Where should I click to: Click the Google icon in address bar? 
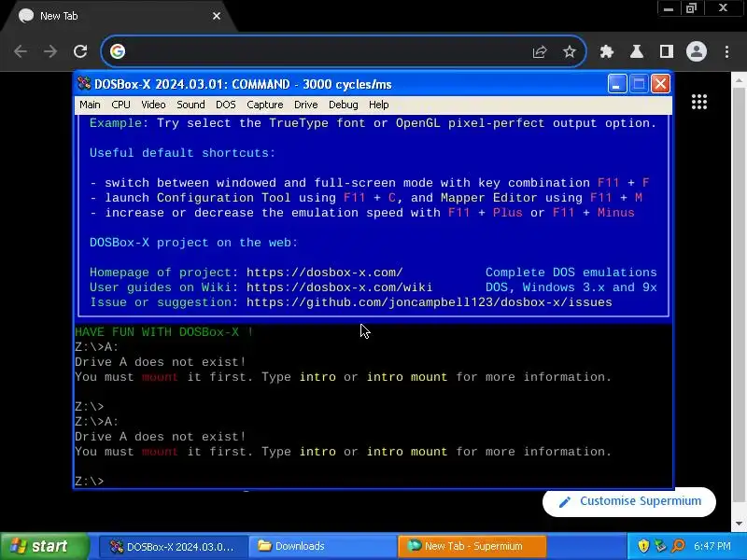(118, 51)
